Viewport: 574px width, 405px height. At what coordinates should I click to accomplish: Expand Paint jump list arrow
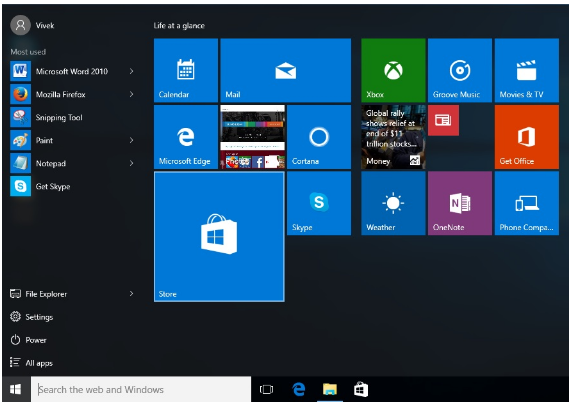click(x=131, y=141)
